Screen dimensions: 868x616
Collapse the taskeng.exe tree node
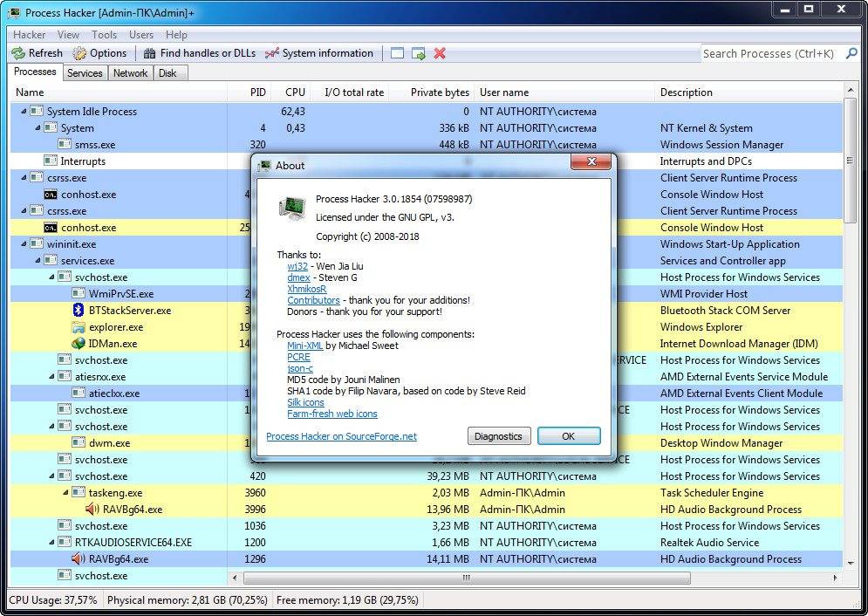[65, 493]
